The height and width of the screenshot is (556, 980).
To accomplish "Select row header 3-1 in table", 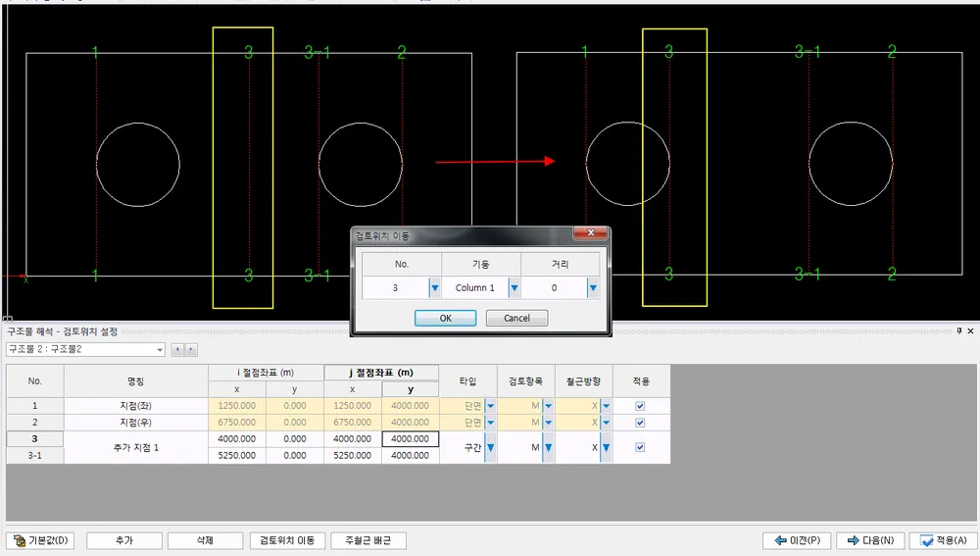I will tap(35, 455).
